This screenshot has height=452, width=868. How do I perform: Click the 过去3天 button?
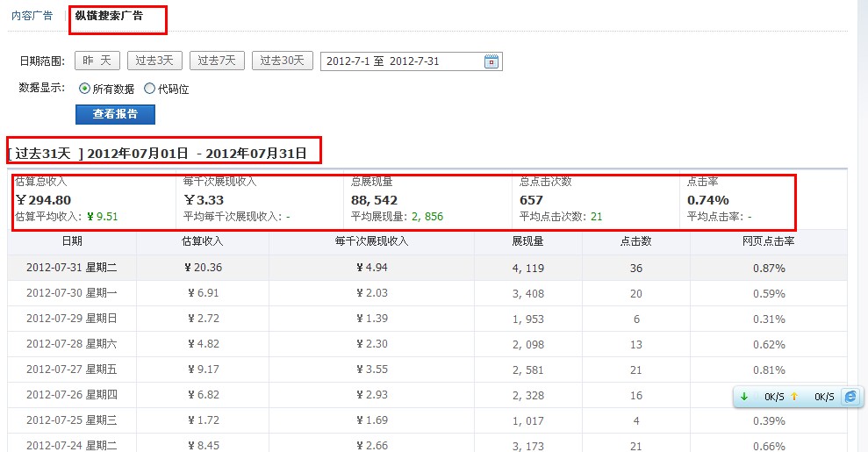point(154,61)
